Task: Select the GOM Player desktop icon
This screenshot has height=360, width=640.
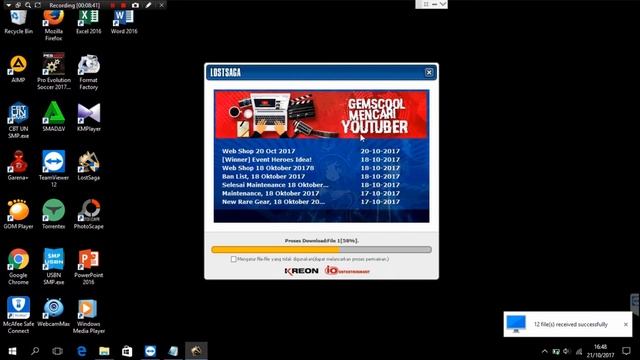Action: tap(18, 214)
